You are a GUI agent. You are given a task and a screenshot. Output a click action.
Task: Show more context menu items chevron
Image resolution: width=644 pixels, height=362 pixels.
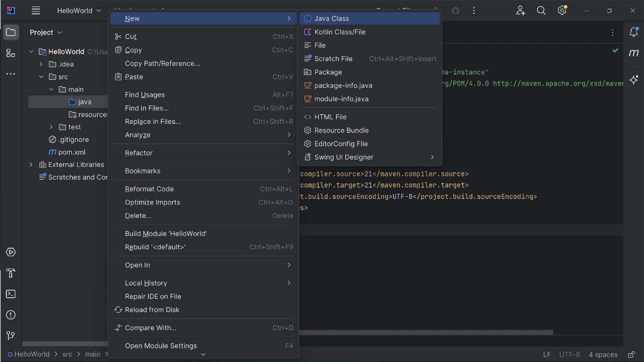point(204,355)
